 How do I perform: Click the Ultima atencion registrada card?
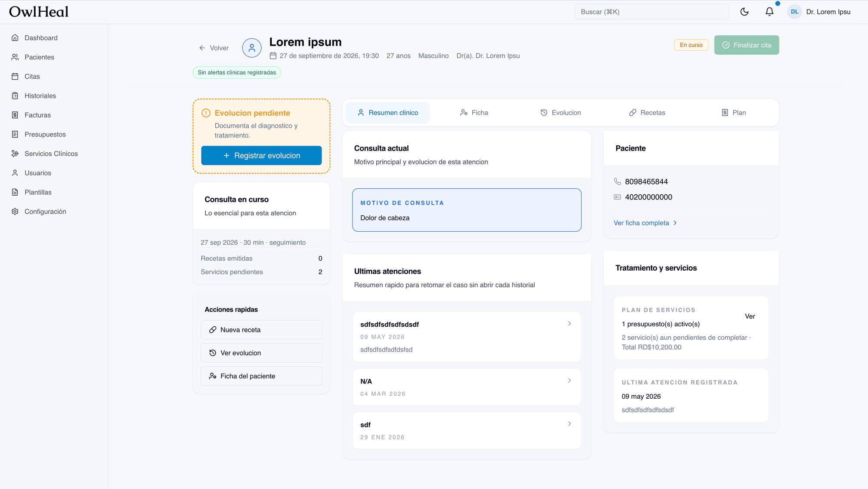click(x=691, y=395)
